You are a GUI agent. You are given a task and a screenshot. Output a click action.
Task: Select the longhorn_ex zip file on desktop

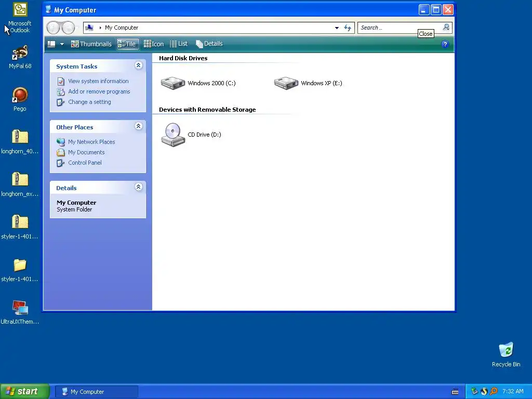point(20,184)
